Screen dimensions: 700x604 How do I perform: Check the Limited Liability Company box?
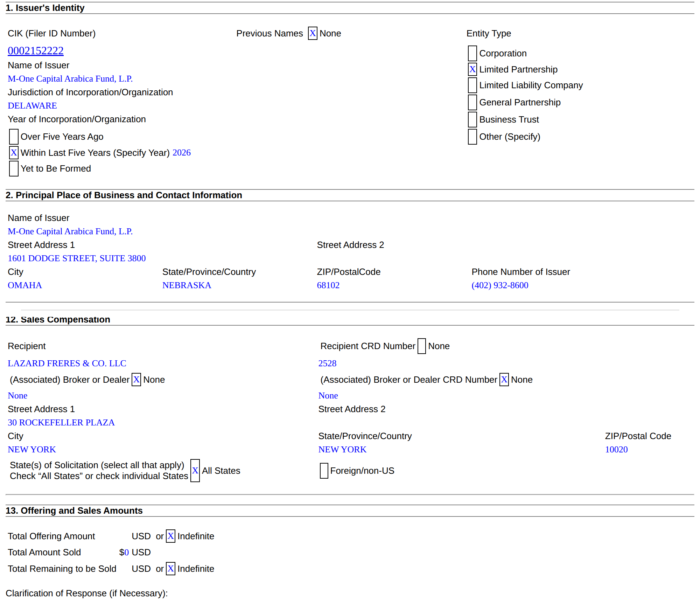[472, 85]
